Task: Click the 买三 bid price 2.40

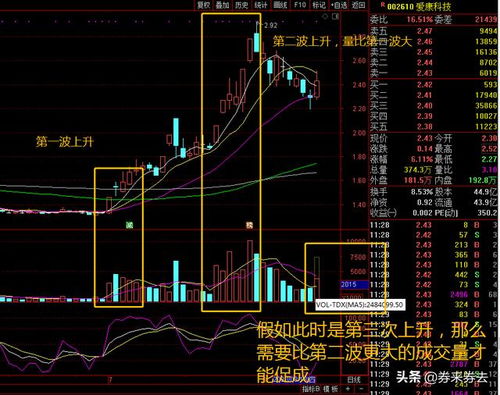Action: coord(424,106)
